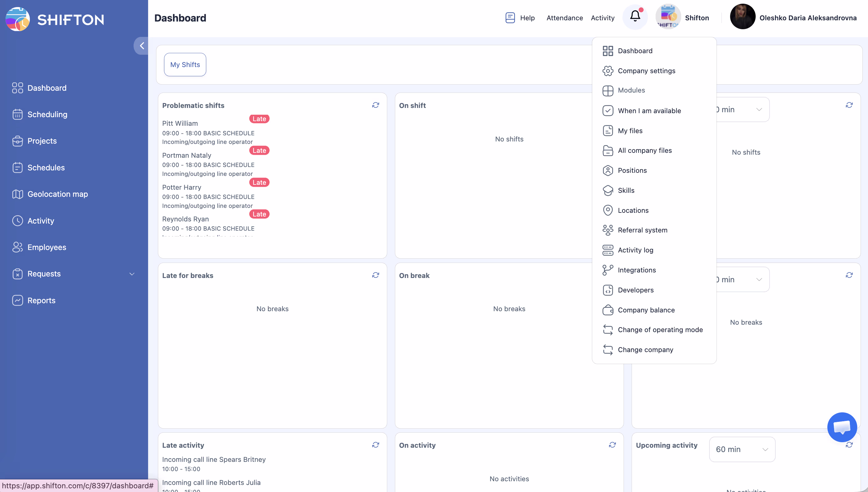Open Help documentation icon
Screen dimensions: 868x492
(x=510, y=18)
